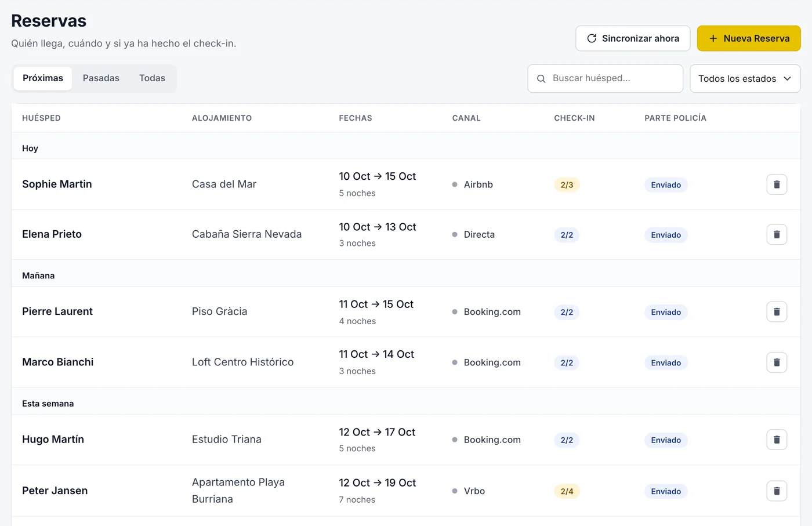Click Apartamento Playa Burriana accommodation cell
This screenshot has height=526, width=812.
point(238,491)
